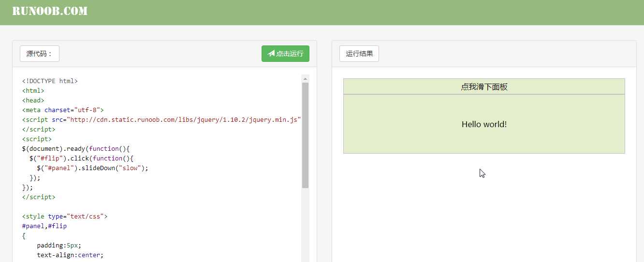Click the #panel,#flip selector line

click(x=44, y=226)
